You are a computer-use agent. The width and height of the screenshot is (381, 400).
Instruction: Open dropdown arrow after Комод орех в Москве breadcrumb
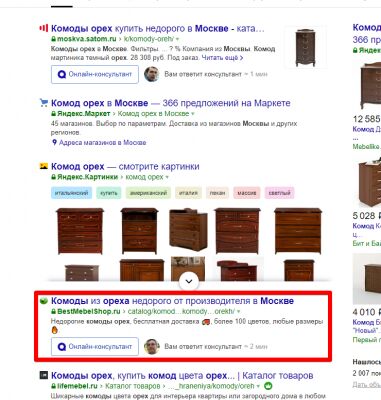tap(193, 114)
